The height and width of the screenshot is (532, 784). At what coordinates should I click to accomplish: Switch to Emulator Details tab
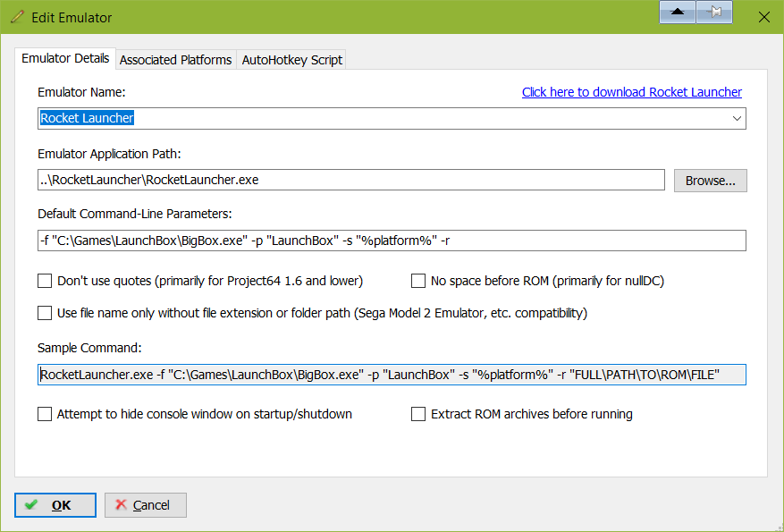[x=65, y=58]
